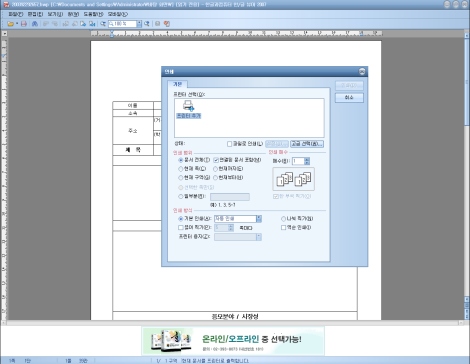Image resolution: width=470 pixels, height=364 pixels.
Task: Expand the small arrow beside open folder icon
Action: (17, 24)
